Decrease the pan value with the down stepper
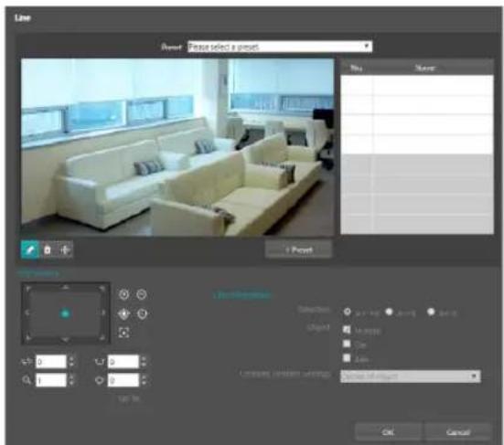 point(71,366)
